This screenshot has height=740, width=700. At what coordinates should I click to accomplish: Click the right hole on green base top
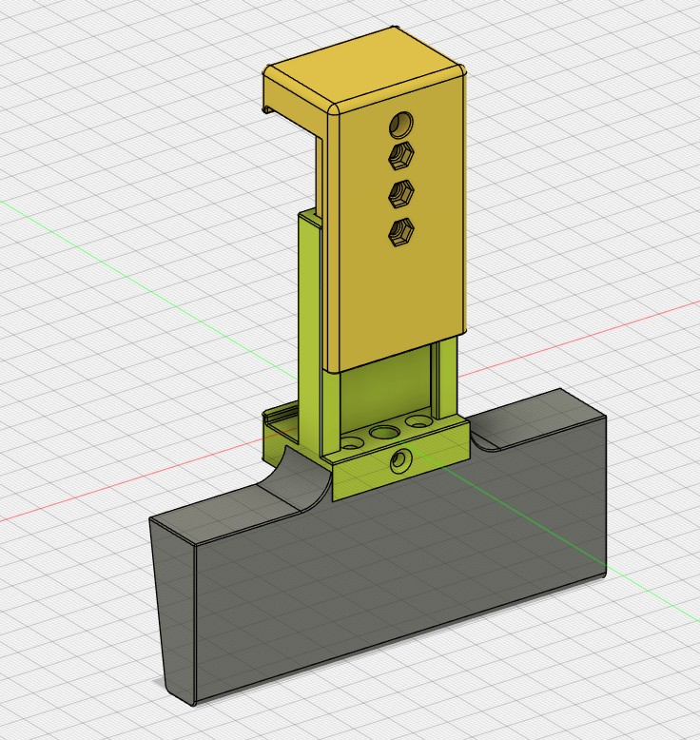[x=418, y=420]
